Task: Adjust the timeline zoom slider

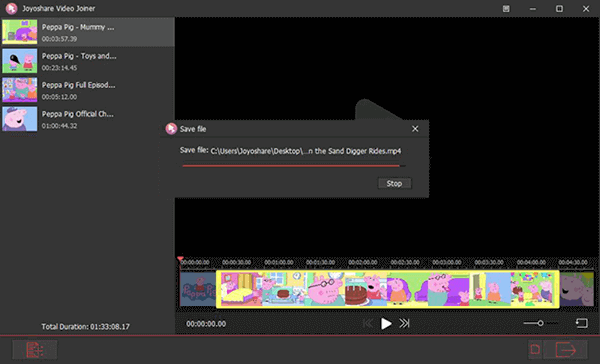Action: tap(540, 323)
